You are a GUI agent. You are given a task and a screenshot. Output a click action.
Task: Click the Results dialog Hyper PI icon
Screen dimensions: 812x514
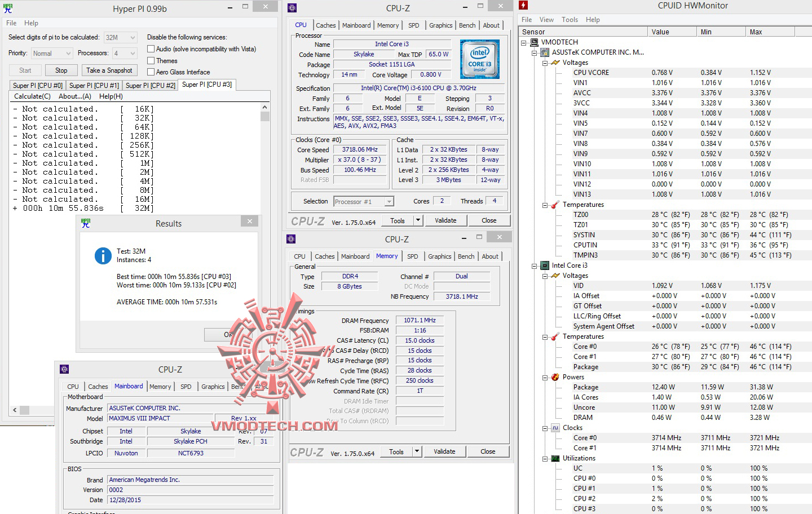coord(86,223)
